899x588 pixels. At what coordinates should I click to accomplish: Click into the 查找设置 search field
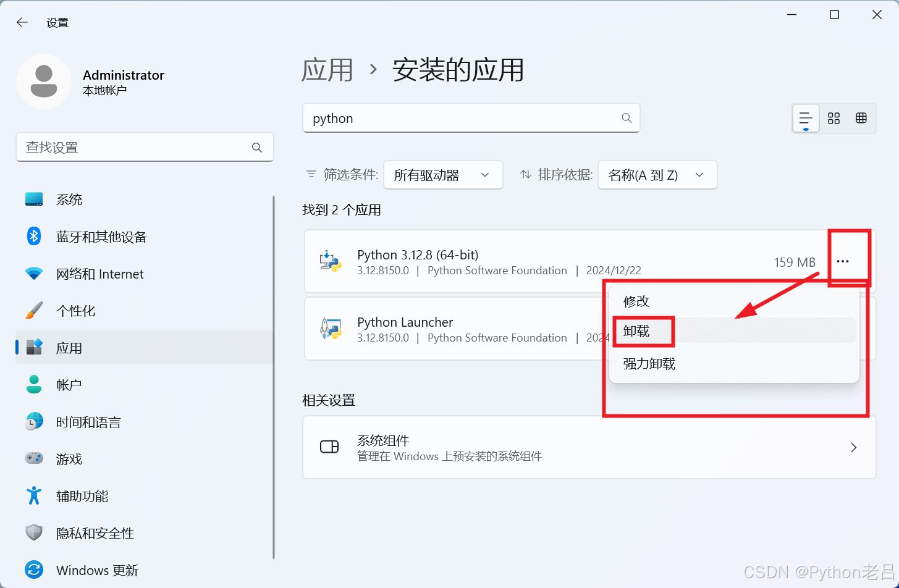click(x=145, y=148)
